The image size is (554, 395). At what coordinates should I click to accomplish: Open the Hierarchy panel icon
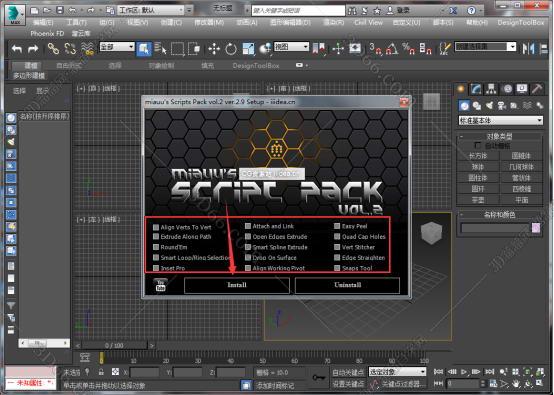[491, 89]
